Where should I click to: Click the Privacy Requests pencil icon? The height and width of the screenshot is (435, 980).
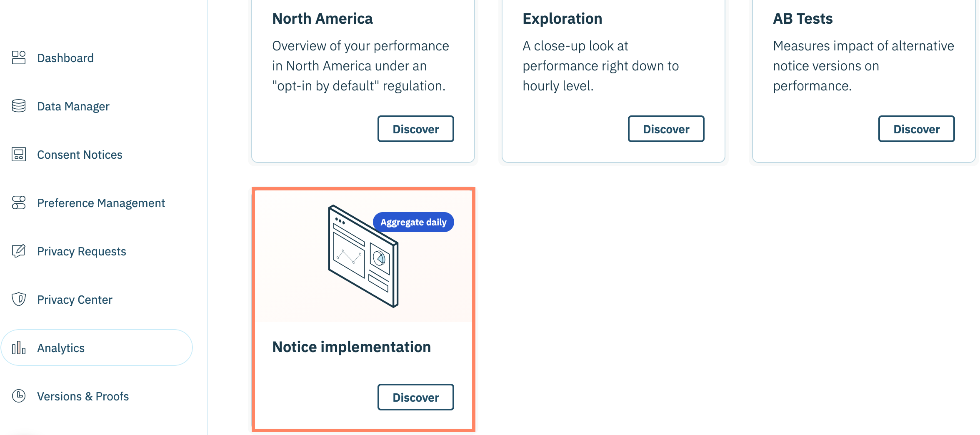pyautogui.click(x=19, y=251)
